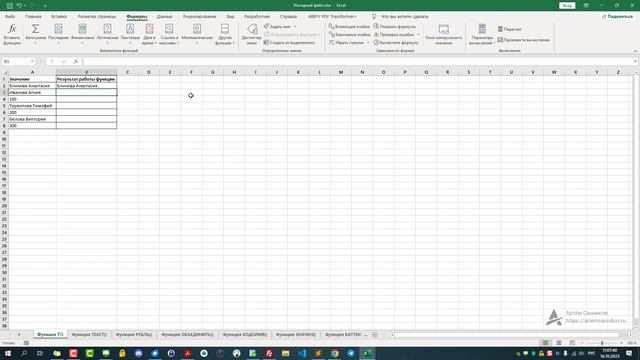Open the Recently Used functions icon
The width and height of the screenshot is (640, 360).
(x=58, y=29)
